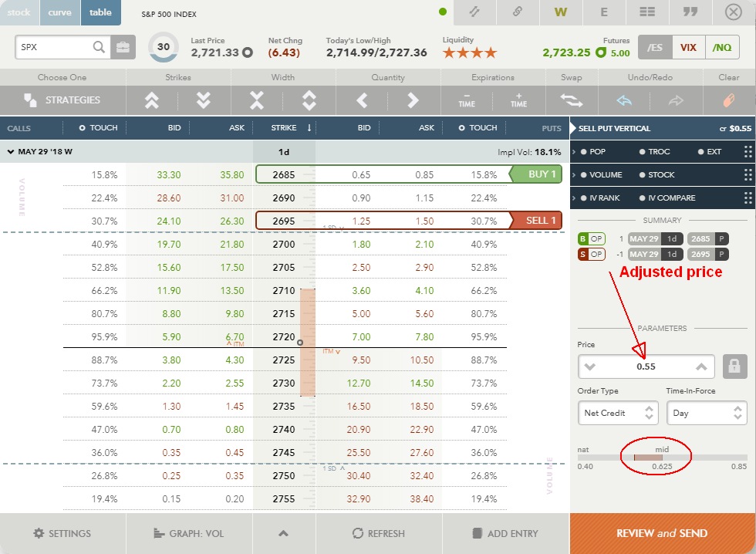756x554 pixels.
Task: Switch to the table tab
Action: pos(101,12)
